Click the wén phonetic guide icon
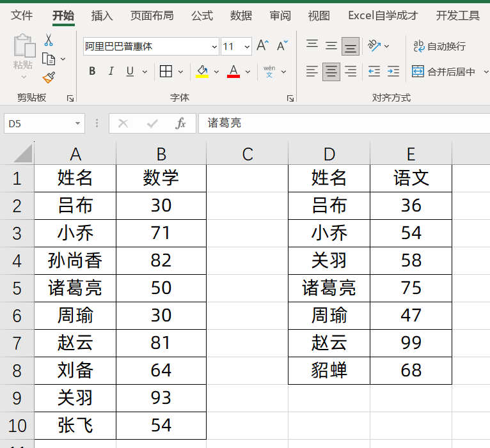Image resolution: width=490 pixels, height=448 pixels. tap(269, 72)
